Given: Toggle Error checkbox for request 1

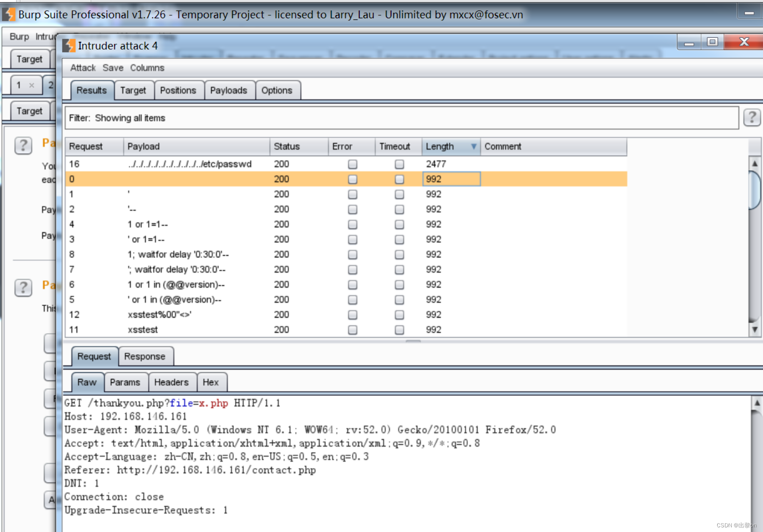Looking at the screenshot, I should pyautogui.click(x=352, y=194).
